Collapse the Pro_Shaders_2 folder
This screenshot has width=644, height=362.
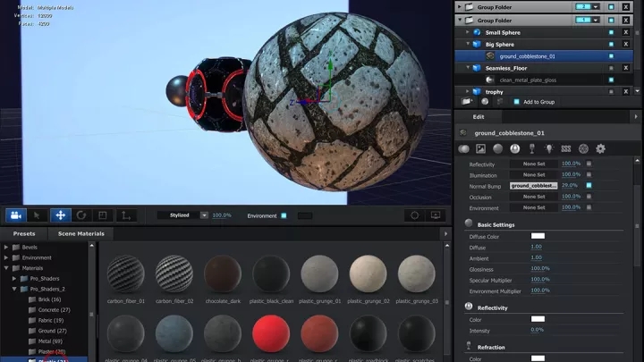[15, 289]
